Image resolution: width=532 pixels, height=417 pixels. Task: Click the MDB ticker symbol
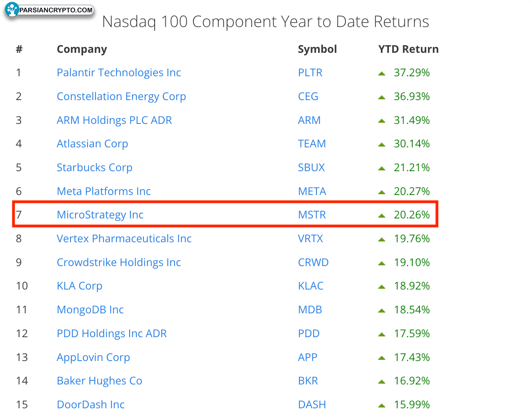pos(310,310)
